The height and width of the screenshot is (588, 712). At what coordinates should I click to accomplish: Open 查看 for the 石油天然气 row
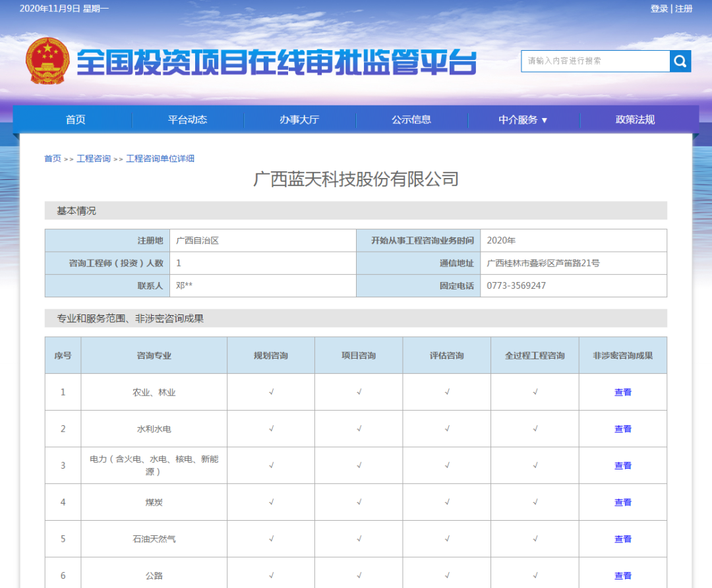(x=622, y=539)
